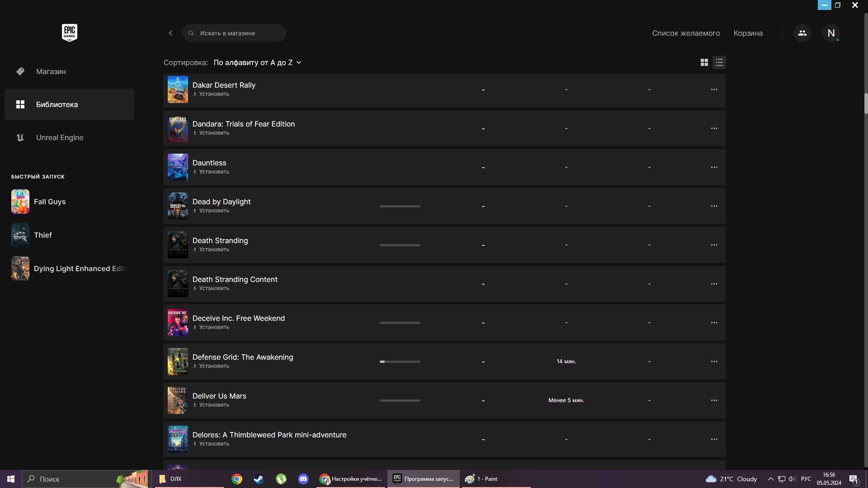Viewport: 868px width, 488px height.
Task: Open more options for Deceive Inc. Free Weekend
Action: [x=714, y=323]
